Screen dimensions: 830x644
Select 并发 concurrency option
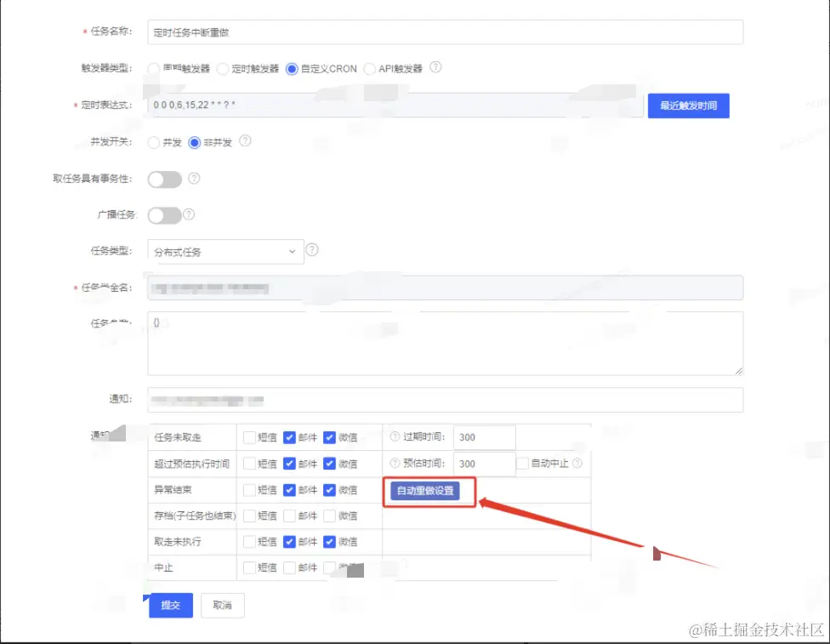tap(154, 142)
